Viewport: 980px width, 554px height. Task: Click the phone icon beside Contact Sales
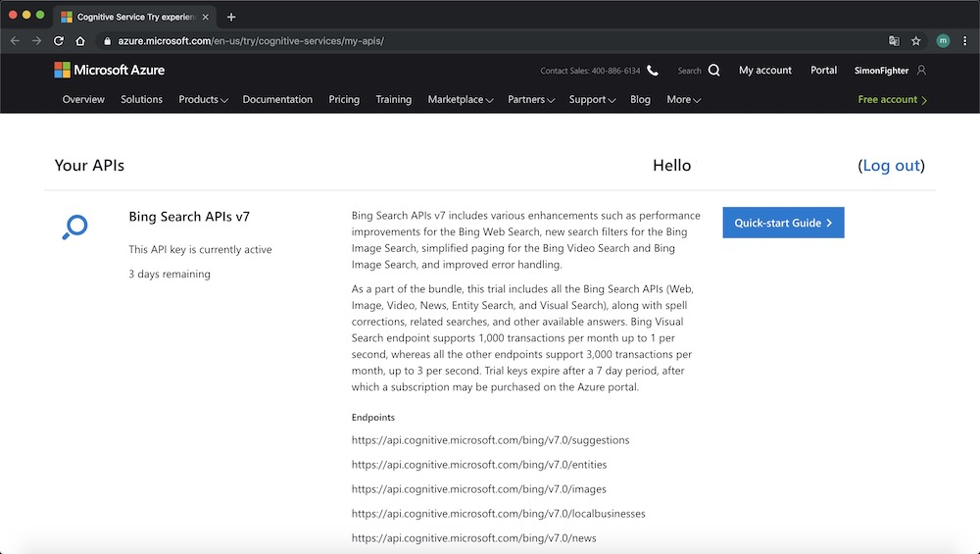653,71
